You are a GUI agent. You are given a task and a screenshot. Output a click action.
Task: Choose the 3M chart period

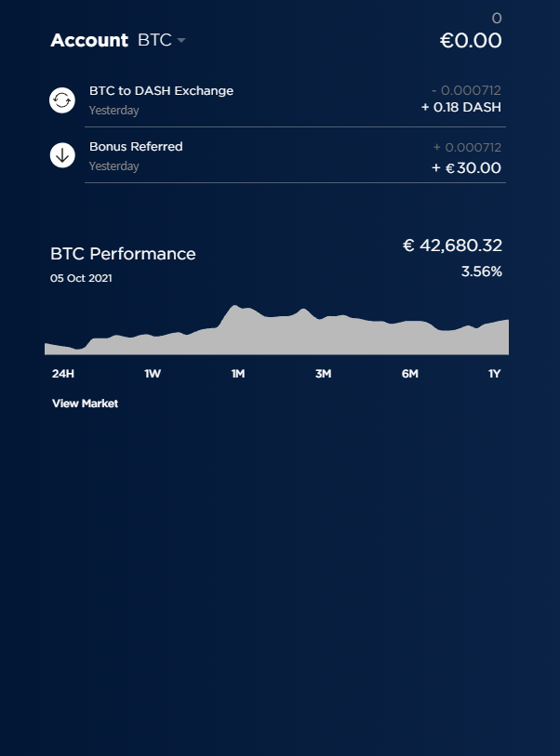tap(323, 374)
